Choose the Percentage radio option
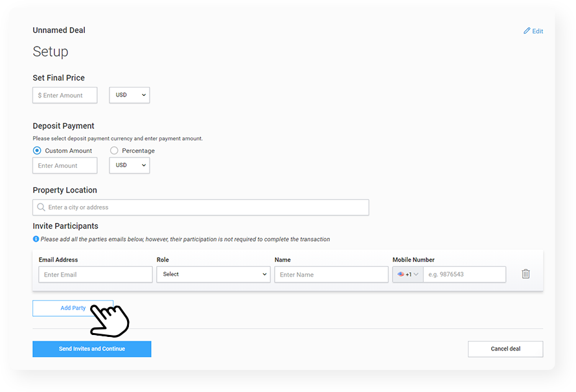 click(114, 151)
